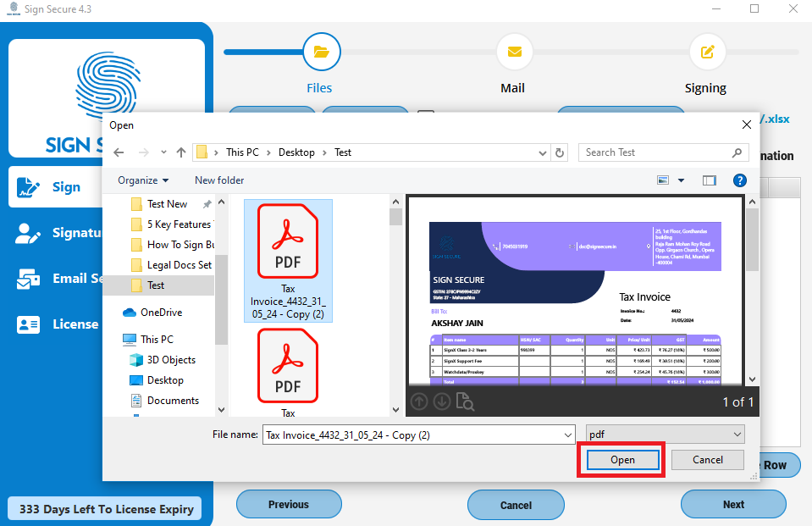This screenshot has height=526, width=812.
Task: Open the pdf file type dropdown
Action: (665, 435)
